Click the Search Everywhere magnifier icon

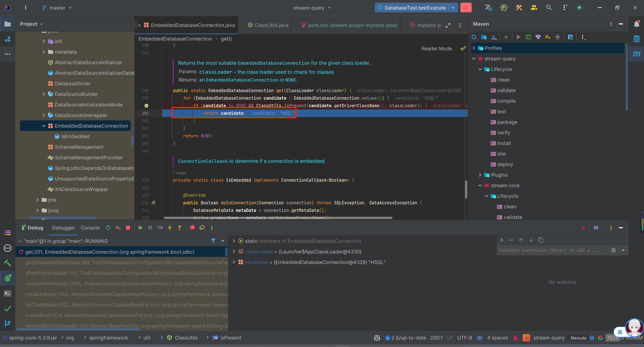point(549,8)
